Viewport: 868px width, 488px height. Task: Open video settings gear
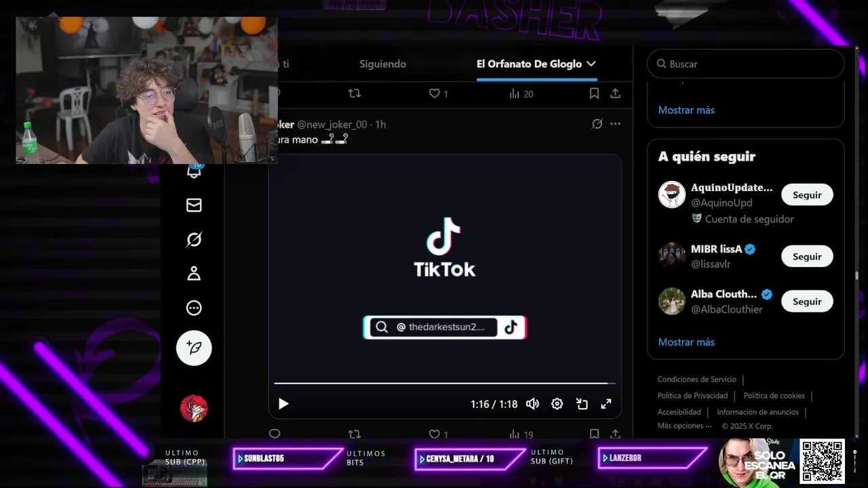pos(557,404)
